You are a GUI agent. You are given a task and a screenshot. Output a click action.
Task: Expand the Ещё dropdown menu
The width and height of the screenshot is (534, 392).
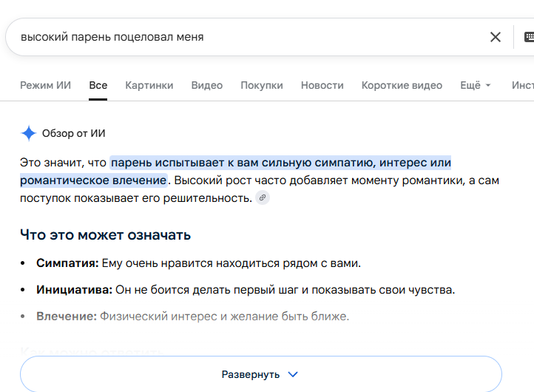(x=476, y=85)
